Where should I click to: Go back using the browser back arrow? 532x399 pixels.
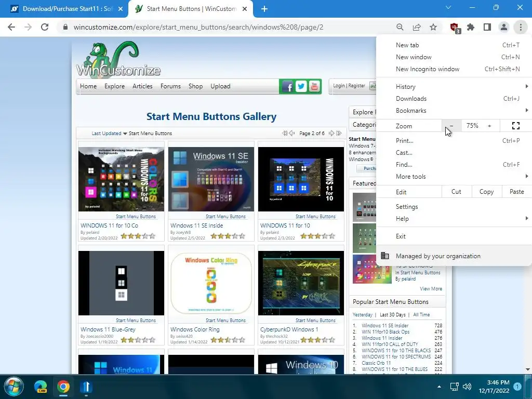point(11,27)
